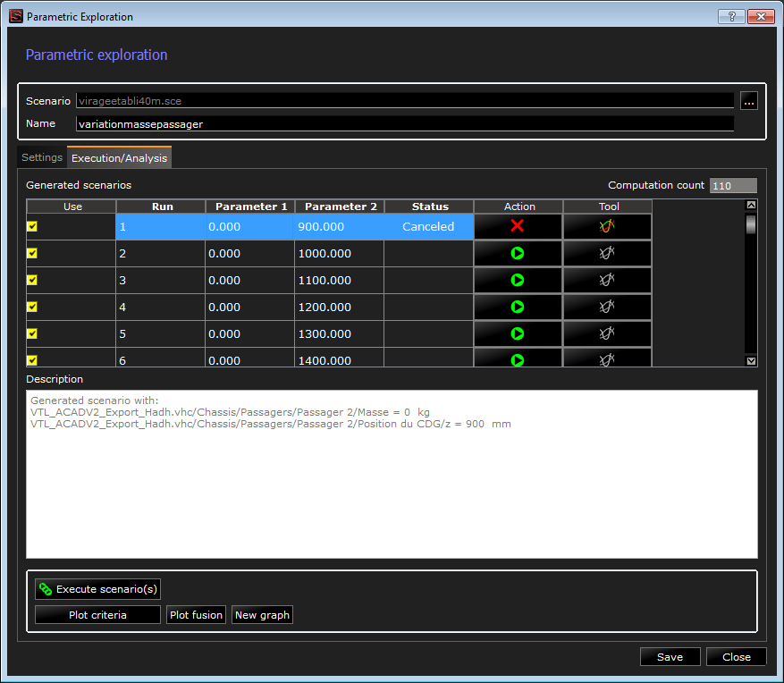This screenshot has width=784, height=683.
Task: Switch to the Settings tab
Action: [42, 157]
